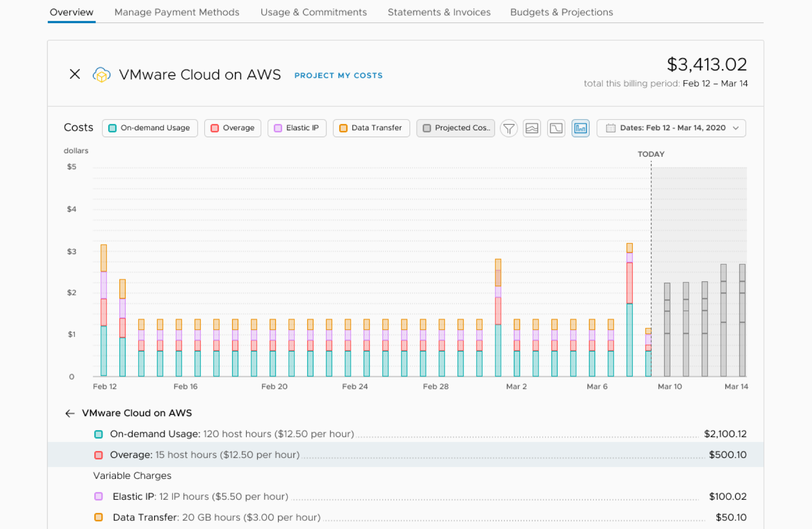Open the filter funnel icon
This screenshot has width=812, height=529.
(509, 128)
